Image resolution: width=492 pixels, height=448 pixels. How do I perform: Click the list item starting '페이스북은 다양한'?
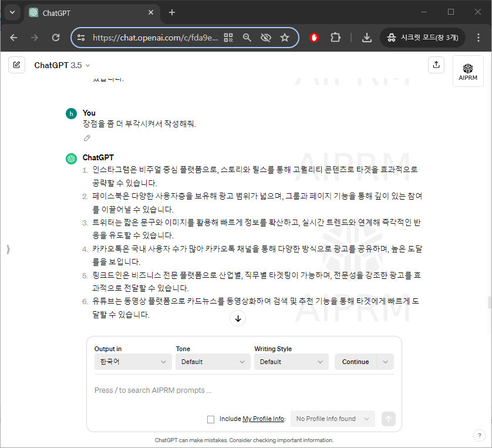click(257, 203)
